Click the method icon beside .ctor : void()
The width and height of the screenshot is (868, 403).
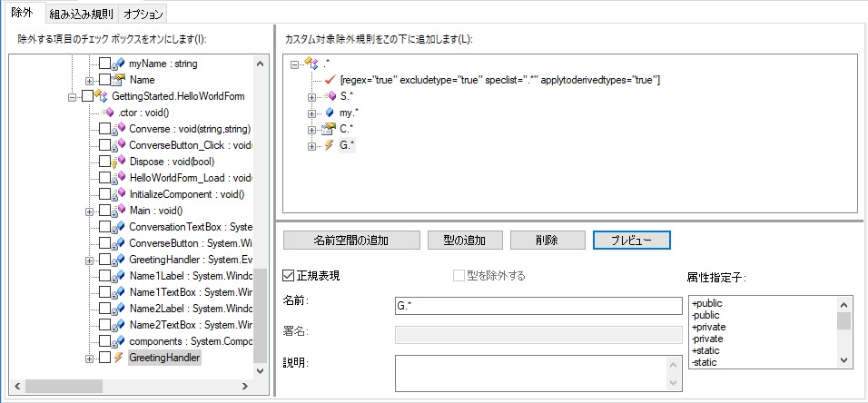[x=107, y=113]
